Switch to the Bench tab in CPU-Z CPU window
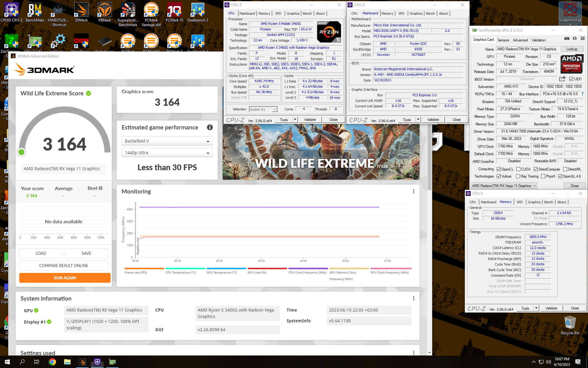The width and height of the screenshot is (588, 368). click(307, 13)
